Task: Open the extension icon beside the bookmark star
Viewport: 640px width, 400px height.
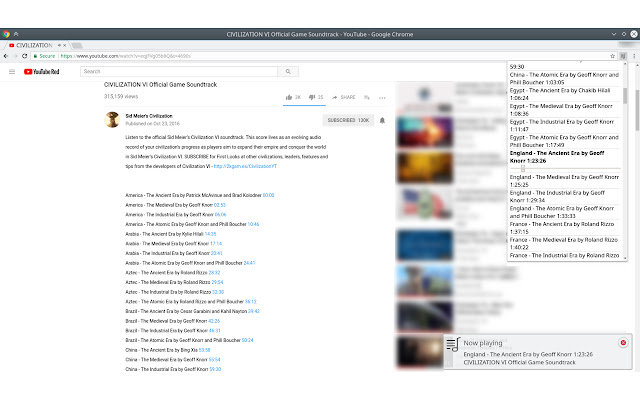Action: pos(623,56)
